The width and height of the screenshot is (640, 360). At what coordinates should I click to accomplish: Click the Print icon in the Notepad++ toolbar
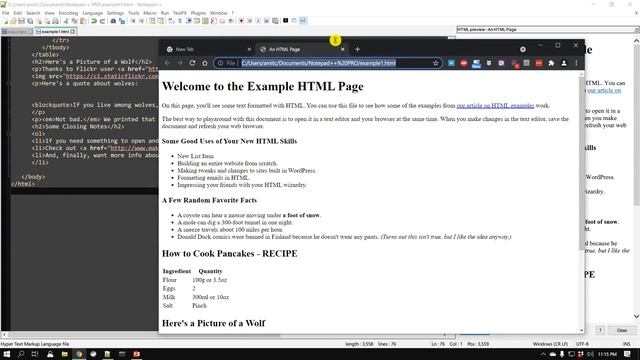(x=56, y=21)
